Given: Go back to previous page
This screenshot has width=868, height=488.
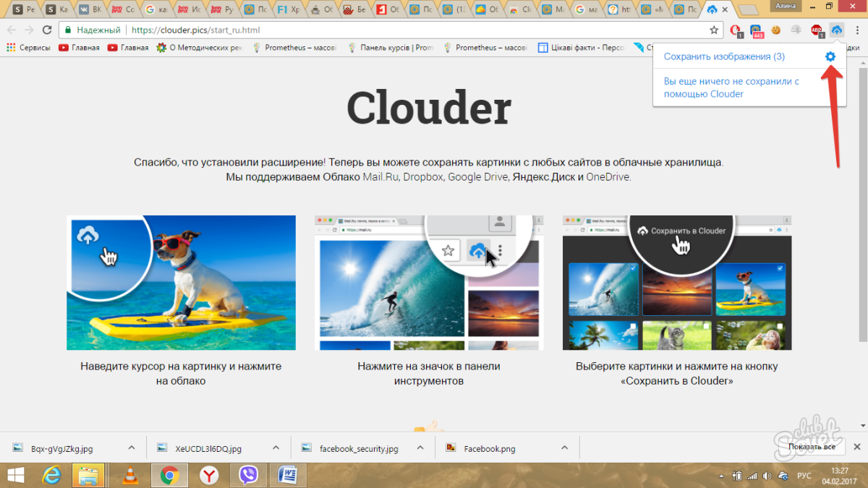Looking at the screenshot, I should pos(12,30).
